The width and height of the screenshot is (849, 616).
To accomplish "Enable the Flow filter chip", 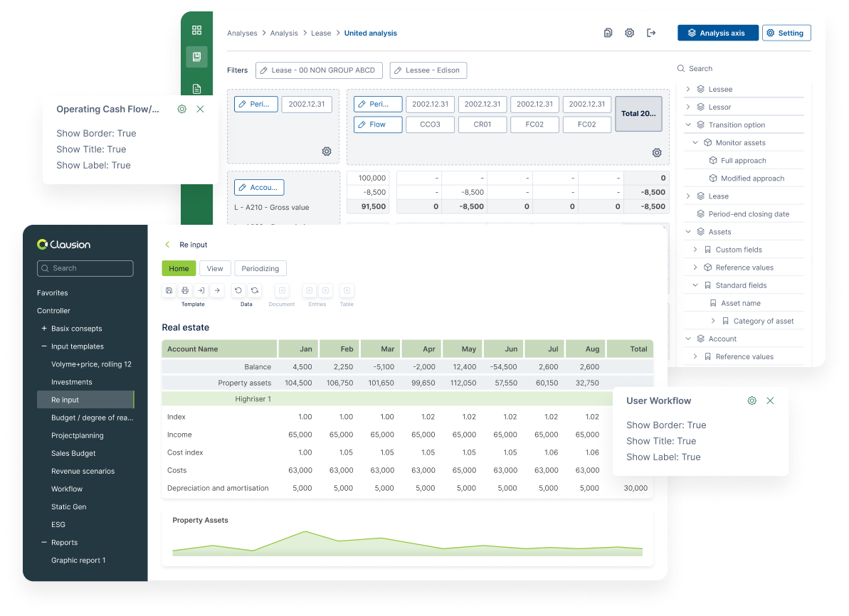I will click(378, 124).
